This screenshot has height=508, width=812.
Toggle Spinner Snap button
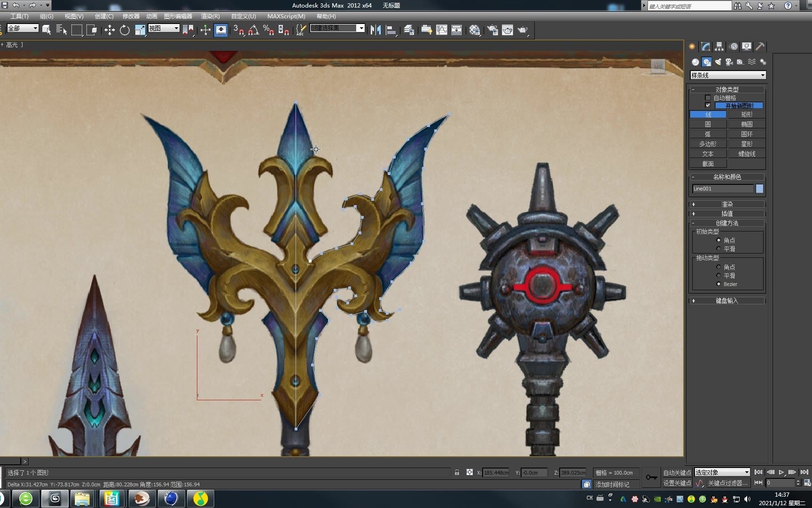point(284,30)
